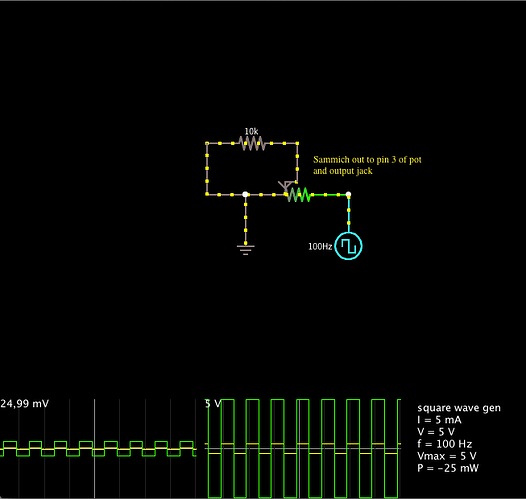Click the 100Hz label beside the source
This screenshot has height=499, width=526.
320,246
